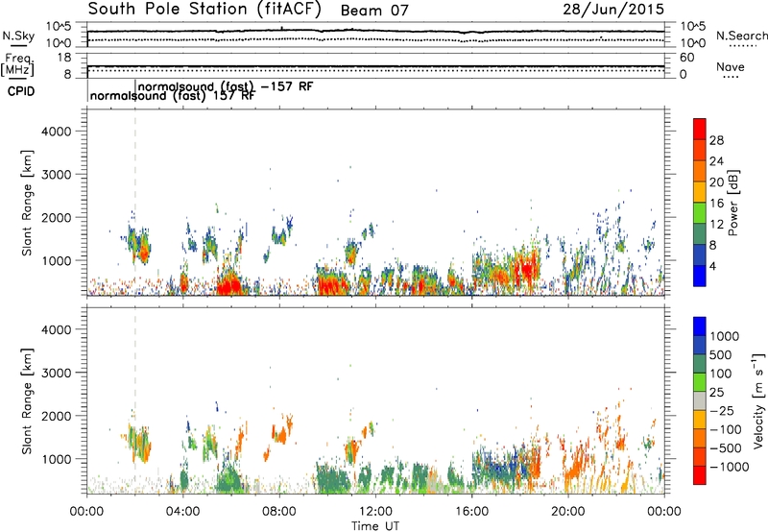Select the 'Time UT' axis title
The width and height of the screenshot is (768, 532).
pyautogui.click(x=375, y=526)
